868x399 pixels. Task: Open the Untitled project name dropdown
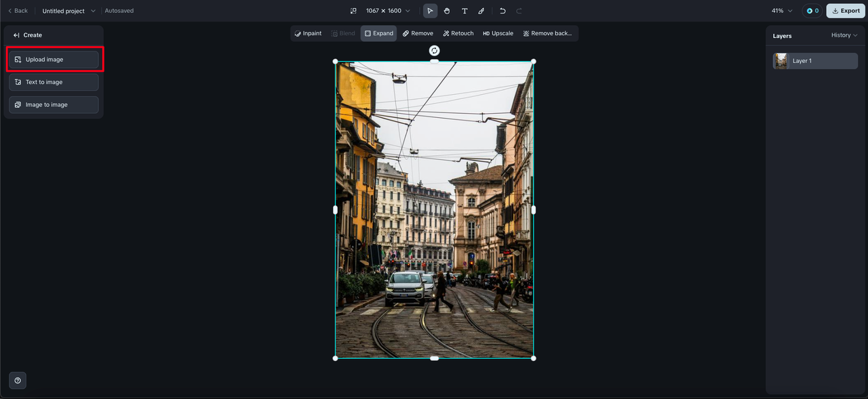point(69,11)
